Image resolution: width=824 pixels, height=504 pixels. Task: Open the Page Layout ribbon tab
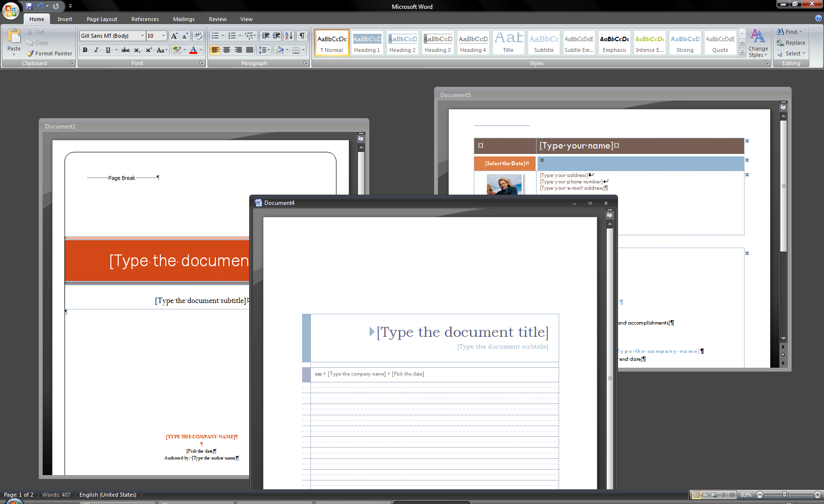102,19
